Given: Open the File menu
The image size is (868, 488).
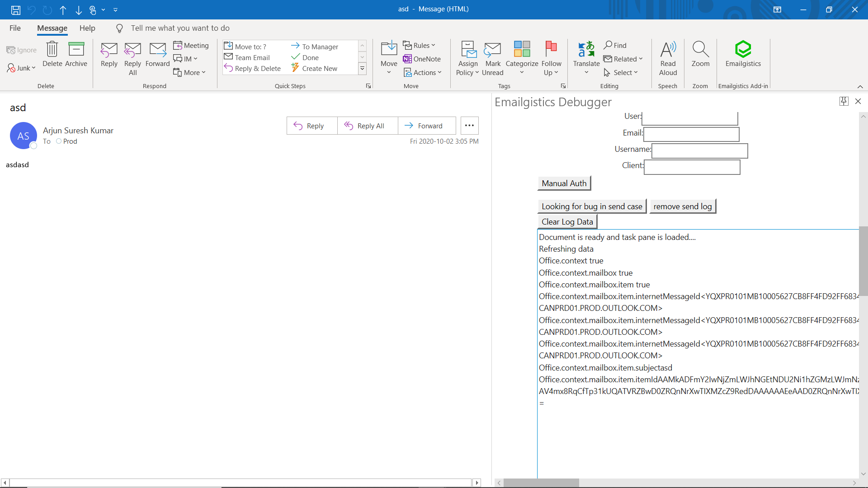Looking at the screenshot, I should (x=15, y=28).
